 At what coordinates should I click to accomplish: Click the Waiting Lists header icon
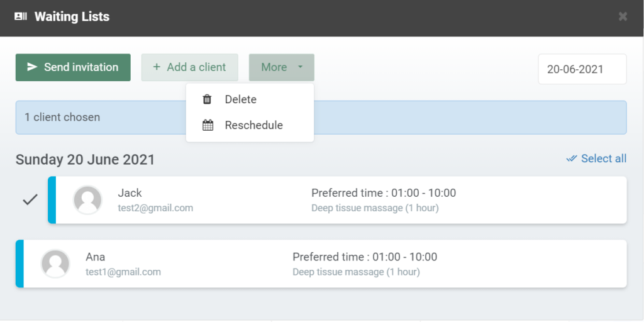click(x=21, y=16)
